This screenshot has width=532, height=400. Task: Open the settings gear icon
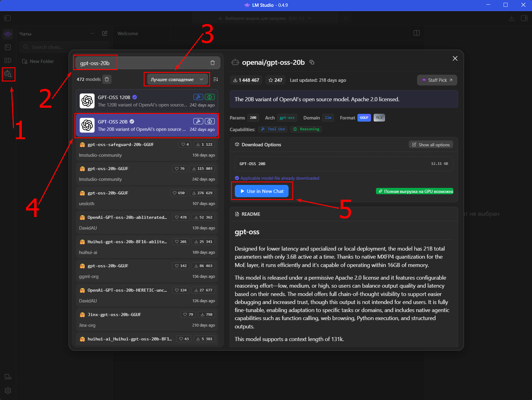click(x=8, y=390)
